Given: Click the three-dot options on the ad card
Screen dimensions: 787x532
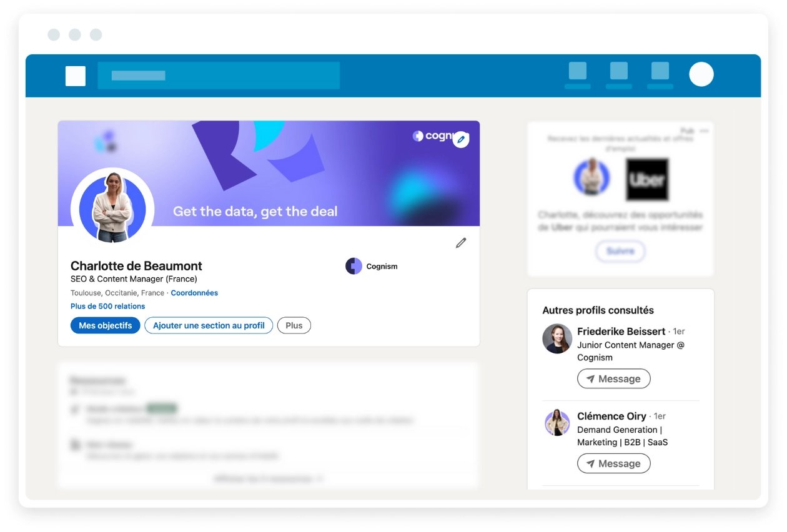Looking at the screenshot, I should (705, 131).
